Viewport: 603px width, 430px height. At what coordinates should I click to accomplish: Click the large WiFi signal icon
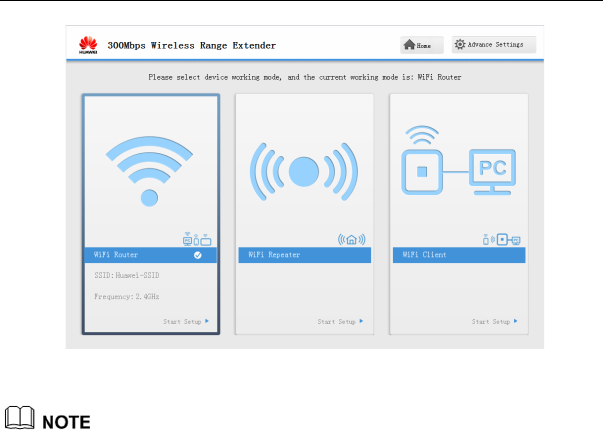(149, 171)
